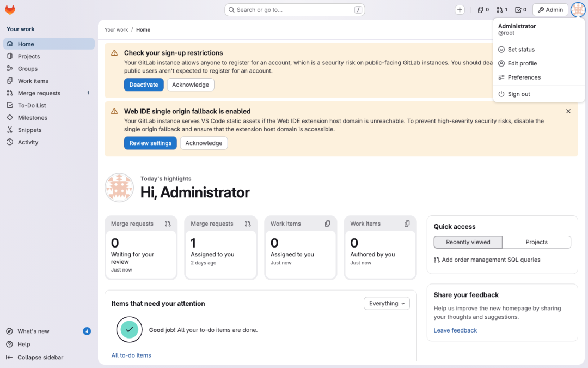Open assigned issues counter in top bar
The width and height of the screenshot is (588, 368).
[483, 10]
